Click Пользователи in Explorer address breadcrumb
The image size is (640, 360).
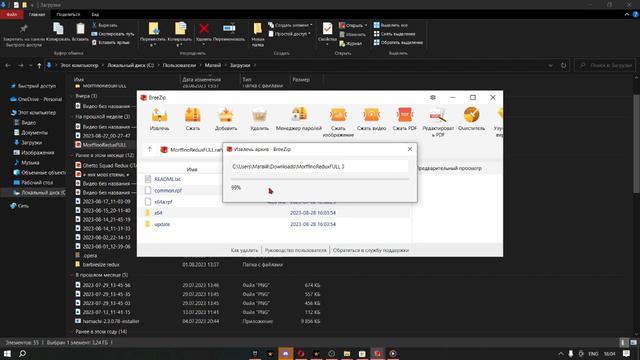tap(179, 65)
